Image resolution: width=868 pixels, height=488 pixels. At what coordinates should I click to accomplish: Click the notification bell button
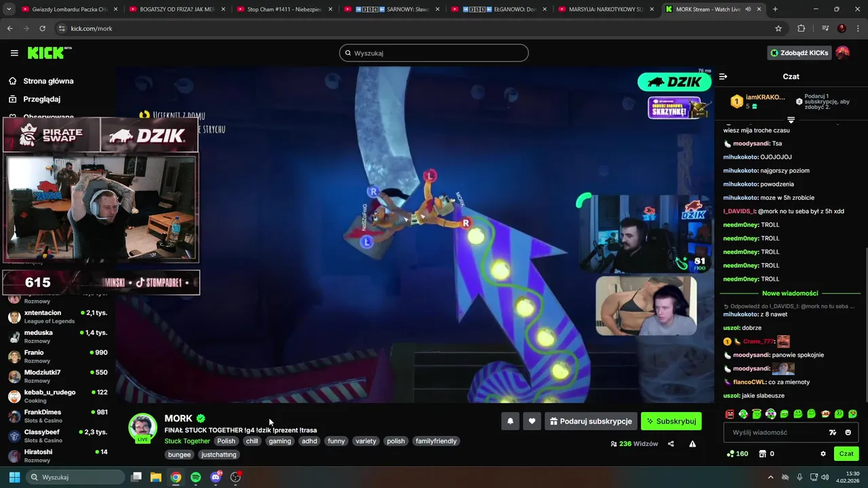tap(511, 421)
